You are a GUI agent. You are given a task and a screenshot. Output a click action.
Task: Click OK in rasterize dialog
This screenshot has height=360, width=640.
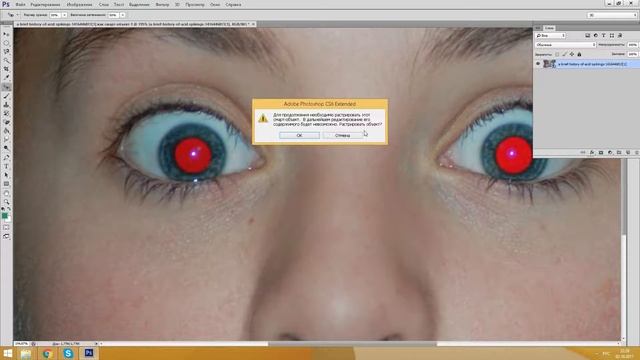[x=299, y=135]
